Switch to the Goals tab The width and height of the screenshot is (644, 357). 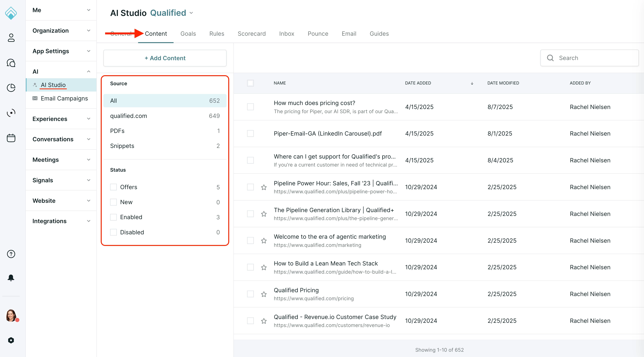[x=188, y=34]
